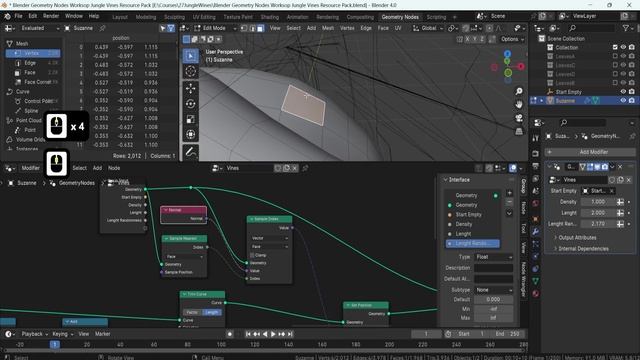
Task: Select Length mode in Trim Curve node
Action: point(211,312)
